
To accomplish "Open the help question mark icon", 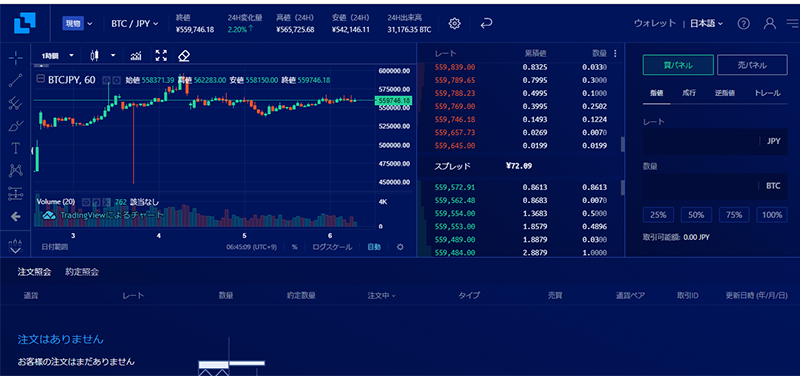I will pos(744,23).
